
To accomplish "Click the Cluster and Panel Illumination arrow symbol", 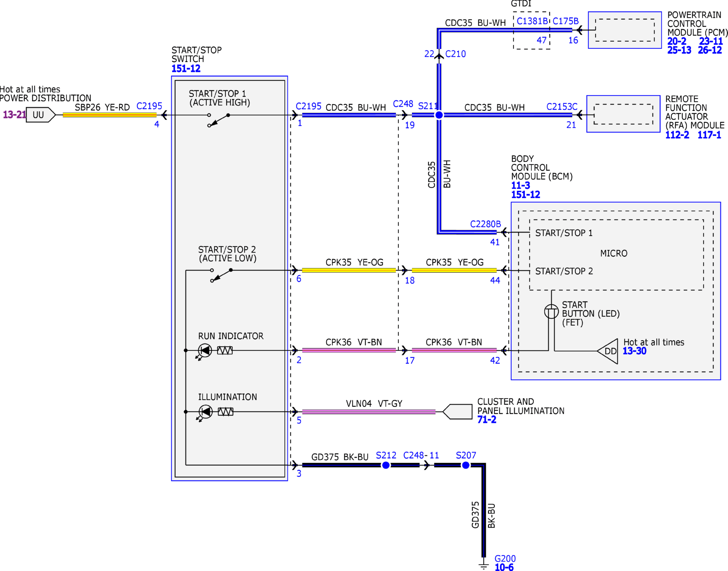I will click(x=457, y=412).
